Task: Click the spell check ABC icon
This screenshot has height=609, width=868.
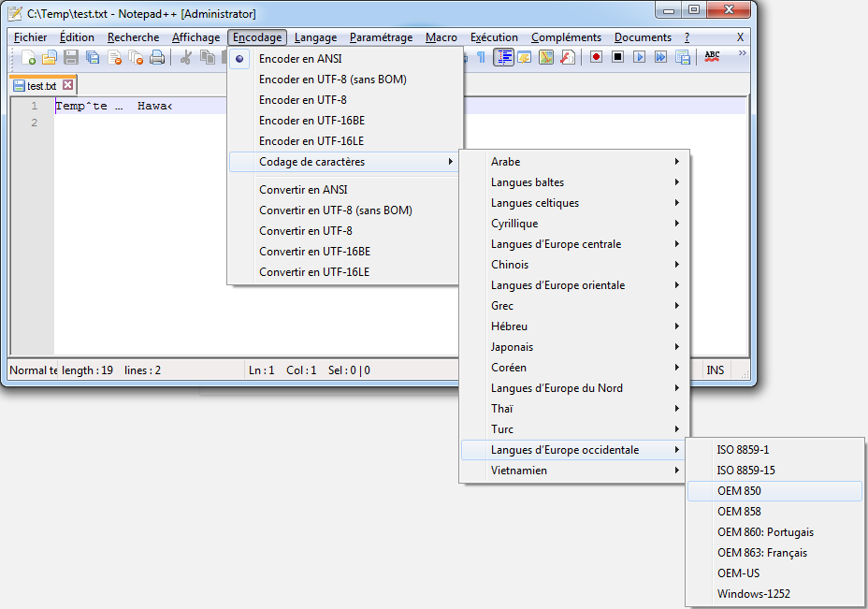Action: (x=712, y=57)
